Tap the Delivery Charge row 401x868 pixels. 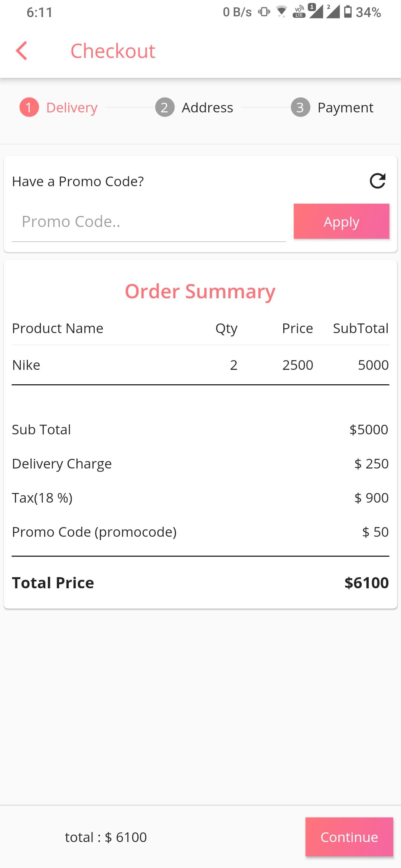[x=200, y=464]
